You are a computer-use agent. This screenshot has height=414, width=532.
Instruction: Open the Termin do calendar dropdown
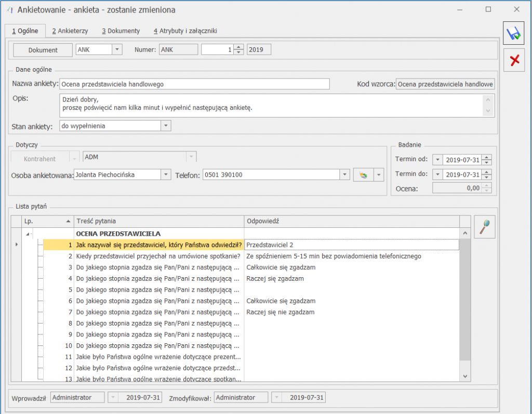click(437, 175)
